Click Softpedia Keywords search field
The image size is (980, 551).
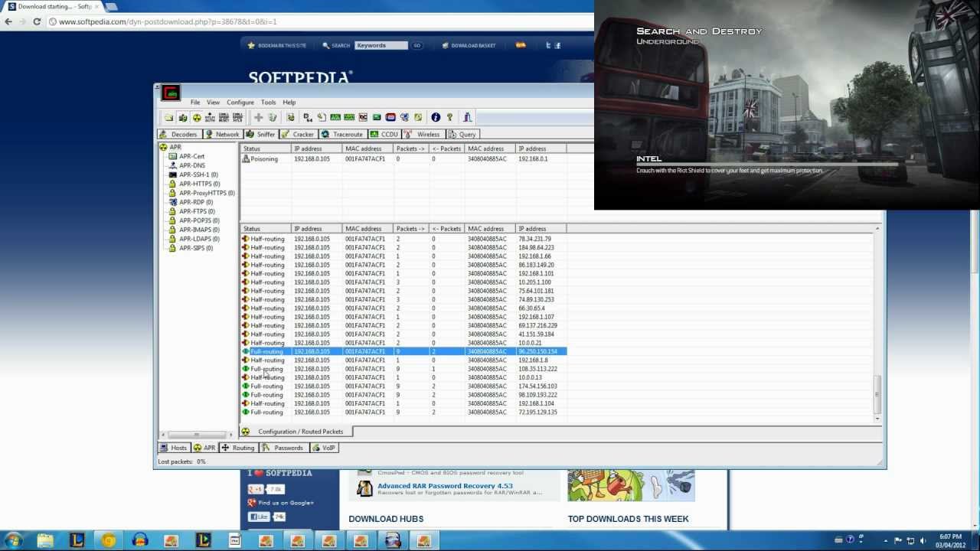tap(381, 45)
